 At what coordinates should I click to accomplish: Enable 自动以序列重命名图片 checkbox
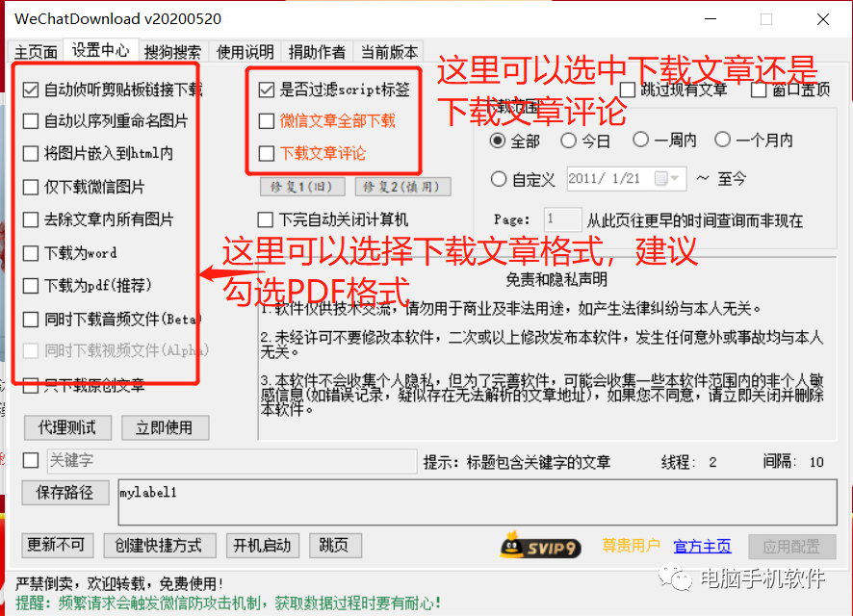click(31, 121)
